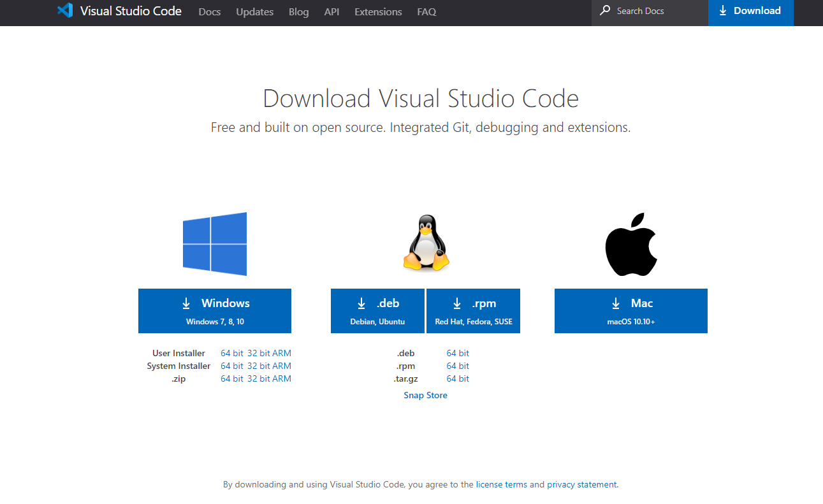823x504 pixels.
Task: Click the "System Installer" label
Action: 178,366
